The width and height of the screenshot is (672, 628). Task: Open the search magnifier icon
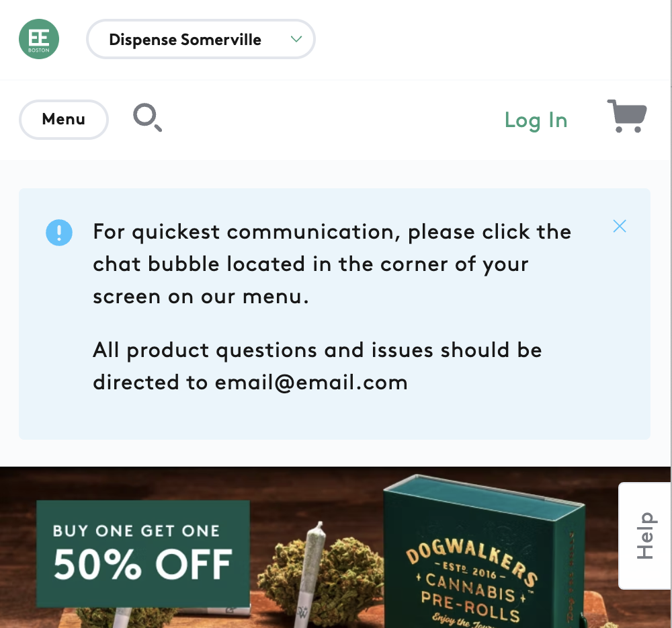point(147,118)
